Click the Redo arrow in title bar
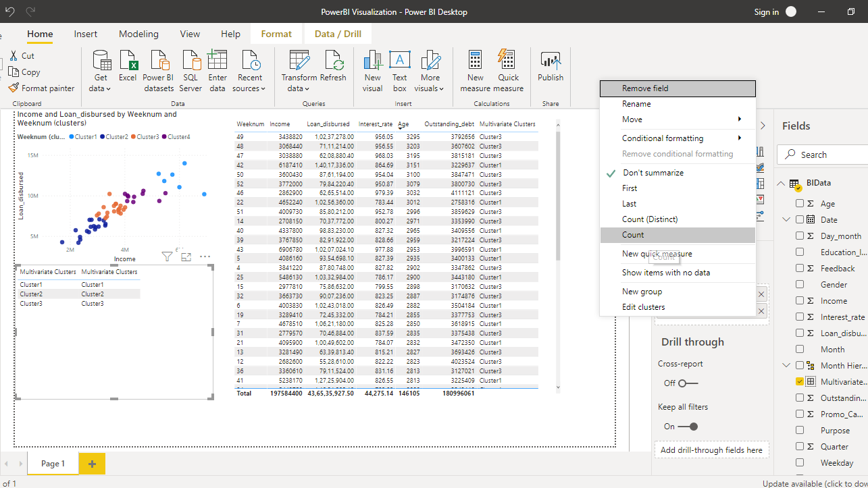868x488 pixels. pyautogui.click(x=30, y=11)
